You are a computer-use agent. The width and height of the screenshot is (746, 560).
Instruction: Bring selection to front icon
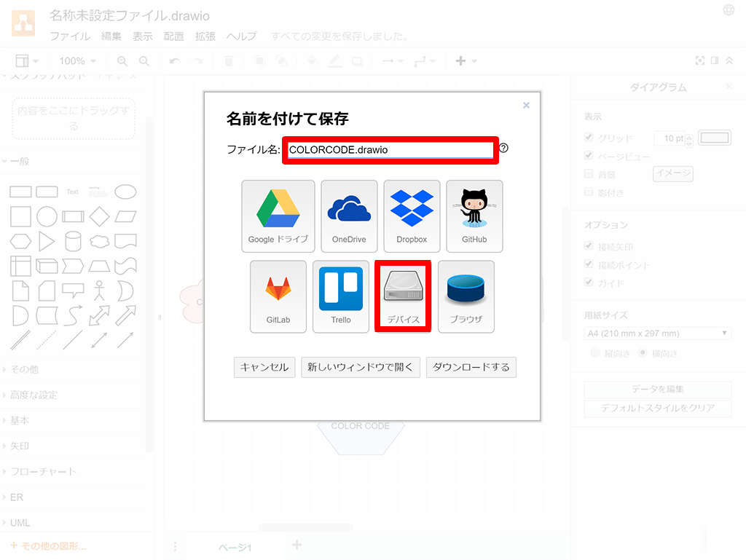pos(259,61)
